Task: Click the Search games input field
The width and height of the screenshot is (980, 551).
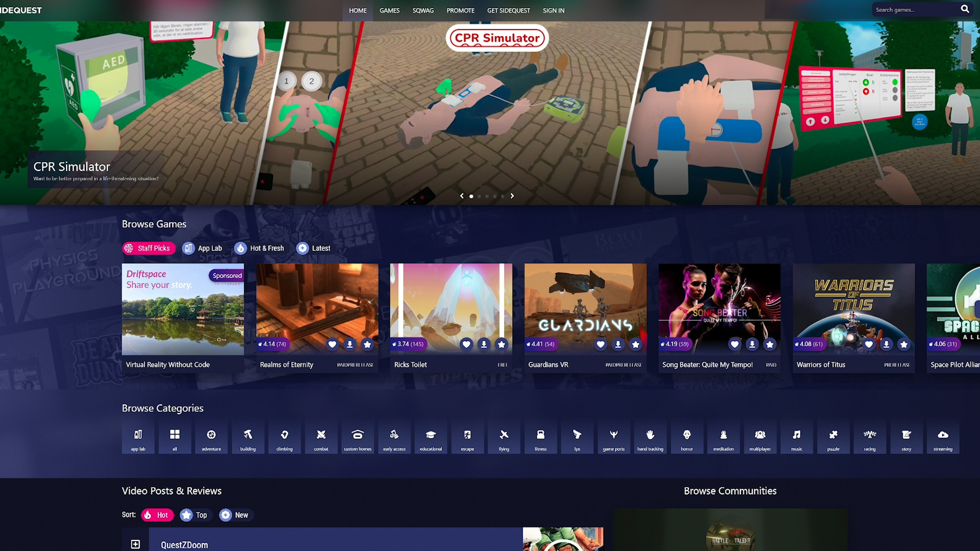Action: pos(916,10)
